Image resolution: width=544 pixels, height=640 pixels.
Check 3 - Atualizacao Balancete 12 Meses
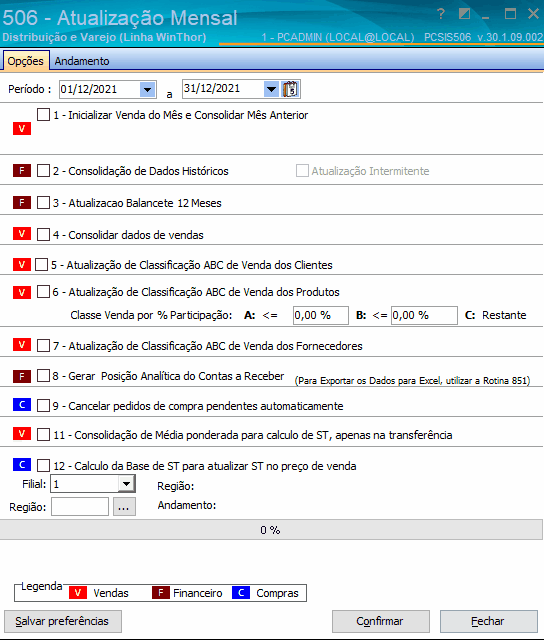43,202
